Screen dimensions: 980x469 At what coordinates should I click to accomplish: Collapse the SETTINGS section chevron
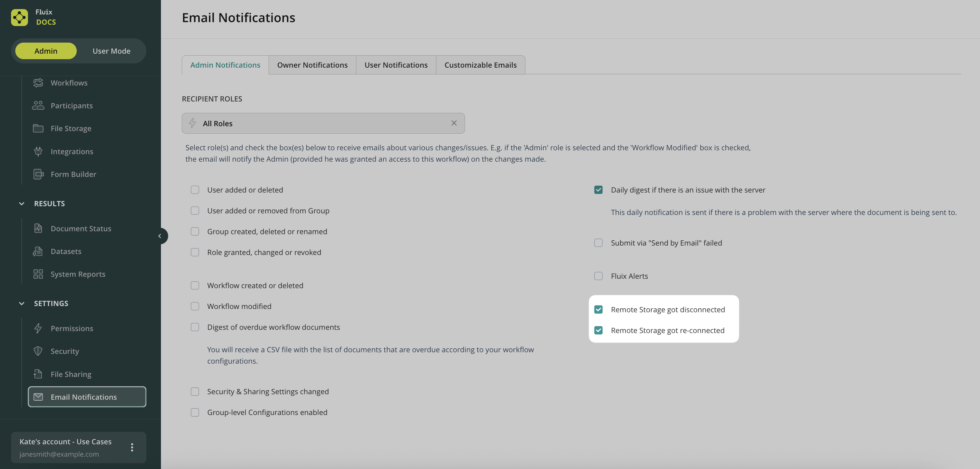click(x=22, y=303)
